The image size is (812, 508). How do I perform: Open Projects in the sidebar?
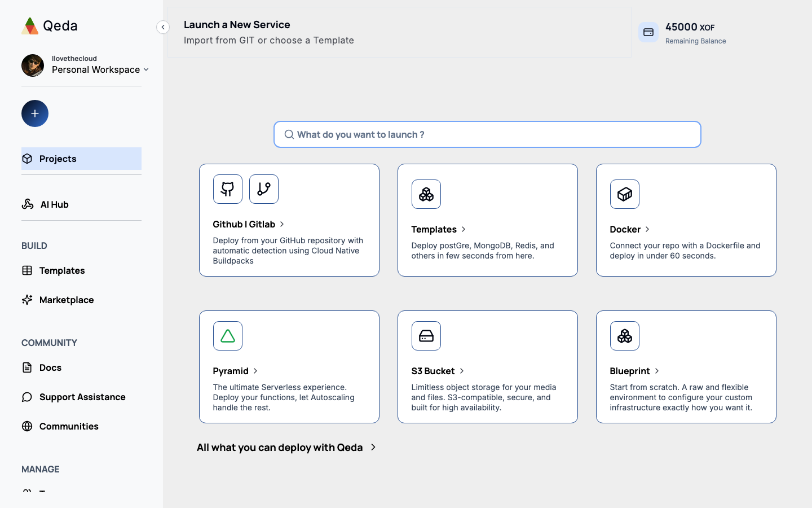coord(81,159)
